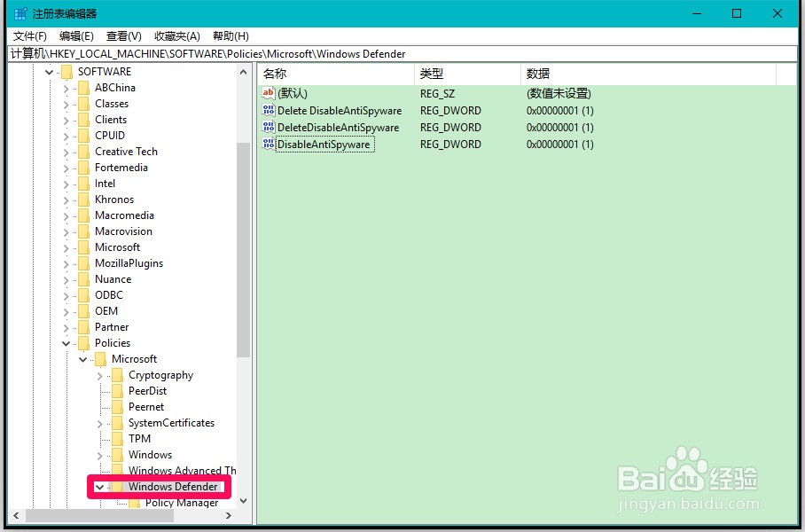
Task: Expand the top-level Microsoft key under SOFTWARE
Action: coord(66,248)
